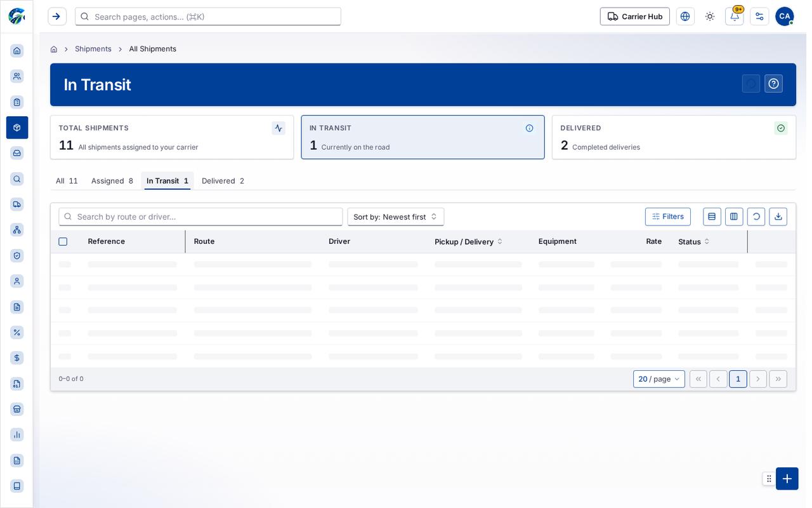The width and height of the screenshot is (812, 508).
Task: Open the truck sidebar icon
Action: click(x=17, y=204)
